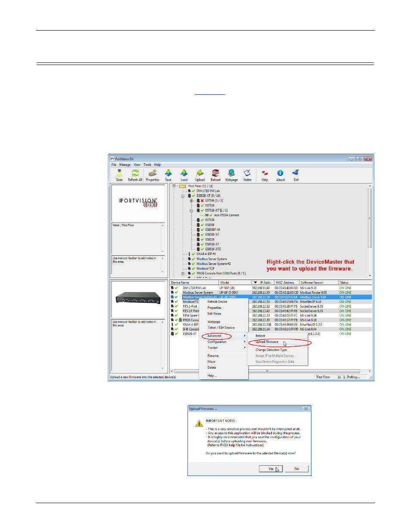The width and height of the screenshot is (411, 532).
Task: Choose Edit Notes in context menu
Action: coord(224,314)
